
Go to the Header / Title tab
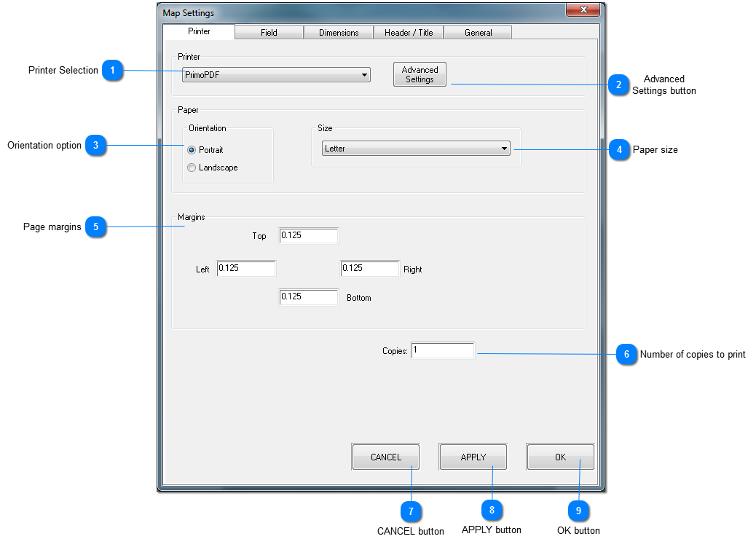[x=409, y=33]
